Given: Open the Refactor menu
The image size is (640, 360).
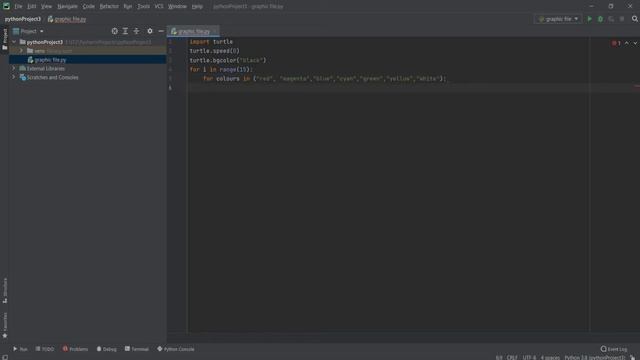Looking at the screenshot, I should (109, 6).
